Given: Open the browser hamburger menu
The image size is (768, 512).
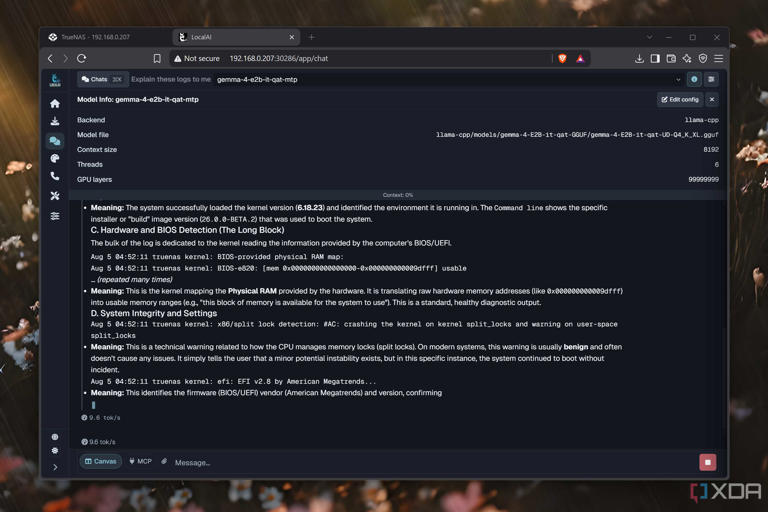Looking at the screenshot, I should 719,59.
